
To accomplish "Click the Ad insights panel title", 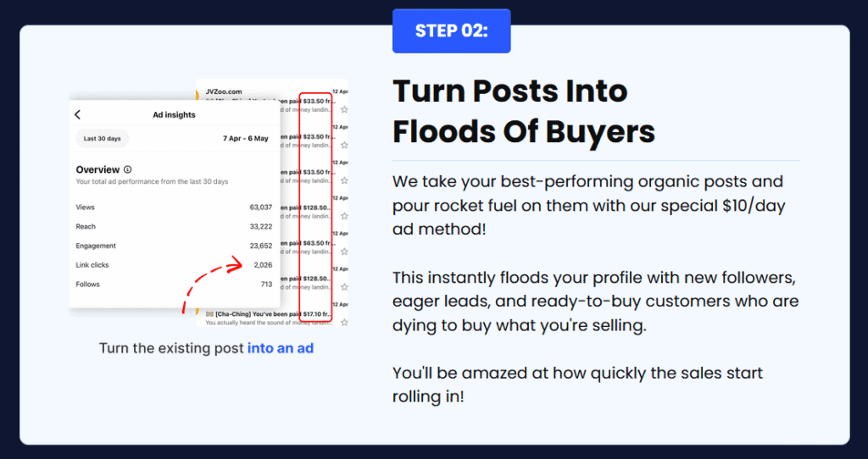I will (x=174, y=115).
